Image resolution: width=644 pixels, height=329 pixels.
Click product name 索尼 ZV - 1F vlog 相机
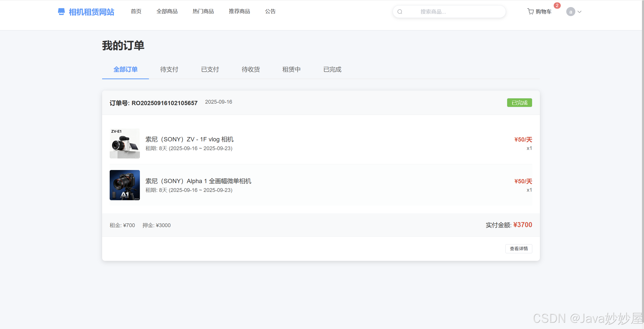point(189,139)
